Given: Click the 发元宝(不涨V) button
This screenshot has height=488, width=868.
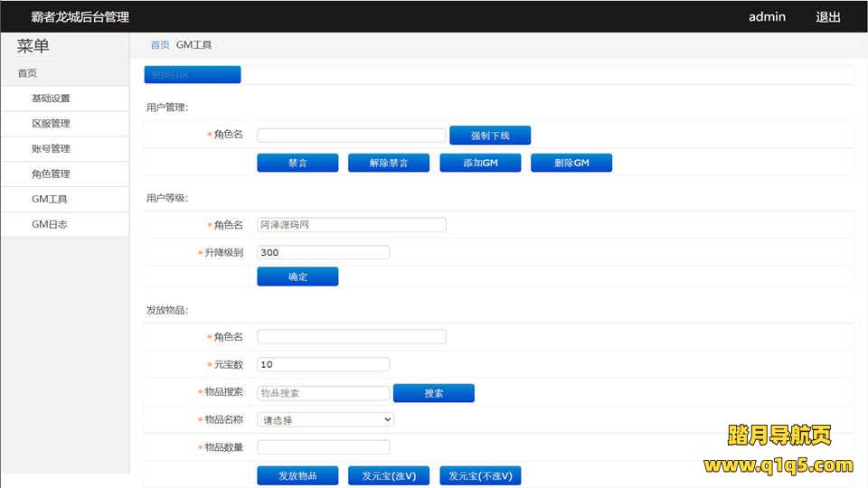Looking at the screenshot, I should click(x=480, y=475).
